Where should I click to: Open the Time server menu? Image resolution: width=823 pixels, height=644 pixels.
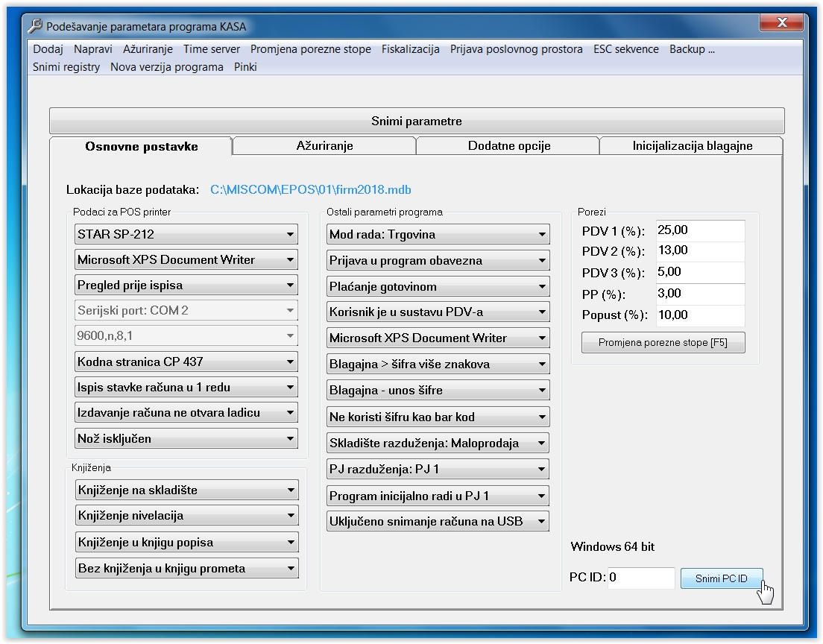point(212,49)
